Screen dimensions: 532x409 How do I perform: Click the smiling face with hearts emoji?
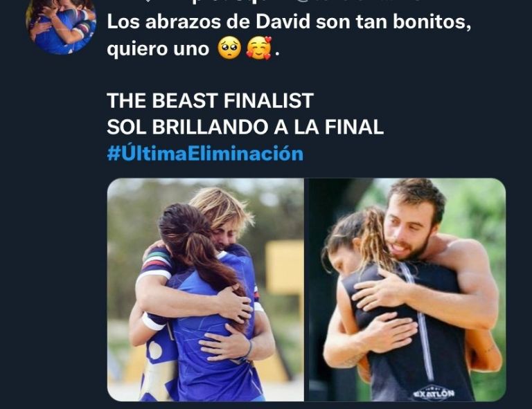(259, 48)
